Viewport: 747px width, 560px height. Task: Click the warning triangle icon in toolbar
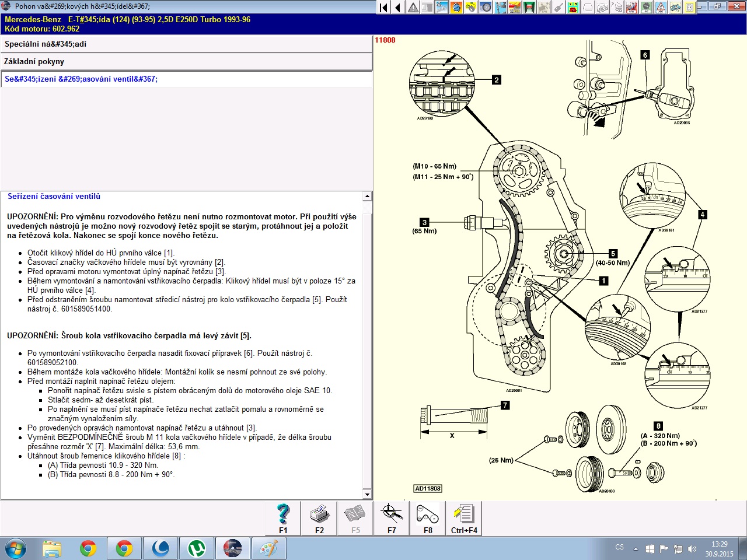point(413,8)
